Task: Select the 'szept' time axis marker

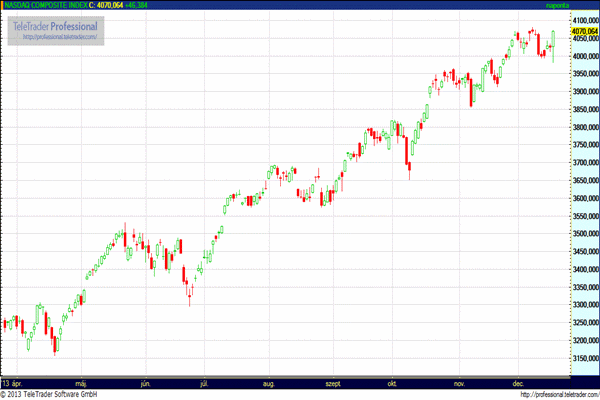Action: click(333, 384)
